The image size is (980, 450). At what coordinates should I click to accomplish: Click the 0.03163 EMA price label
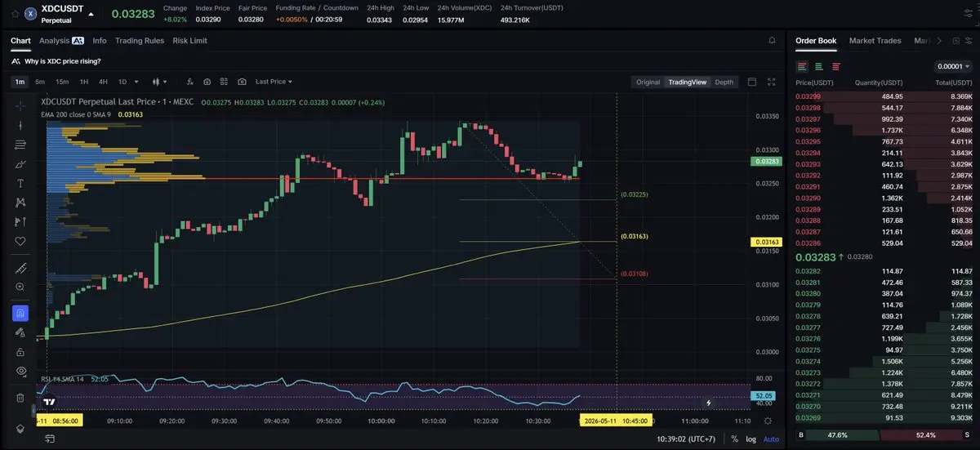(767, 242)
